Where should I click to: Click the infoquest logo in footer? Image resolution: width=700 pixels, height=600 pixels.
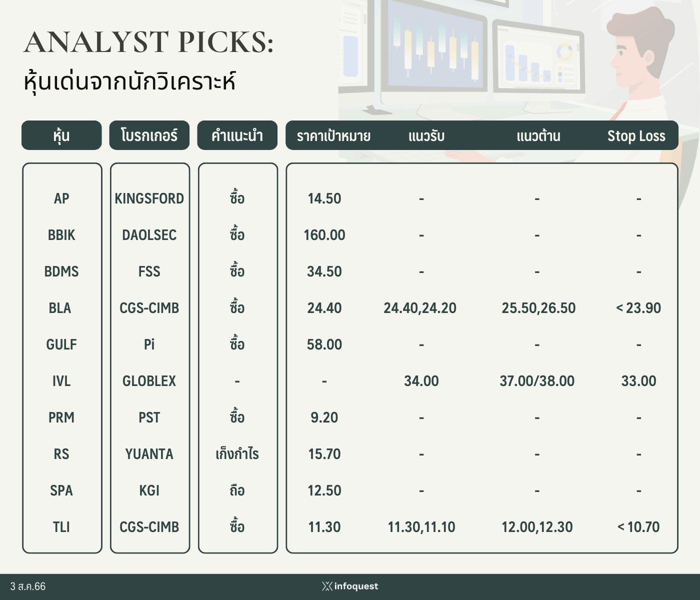tap(350, 586)
